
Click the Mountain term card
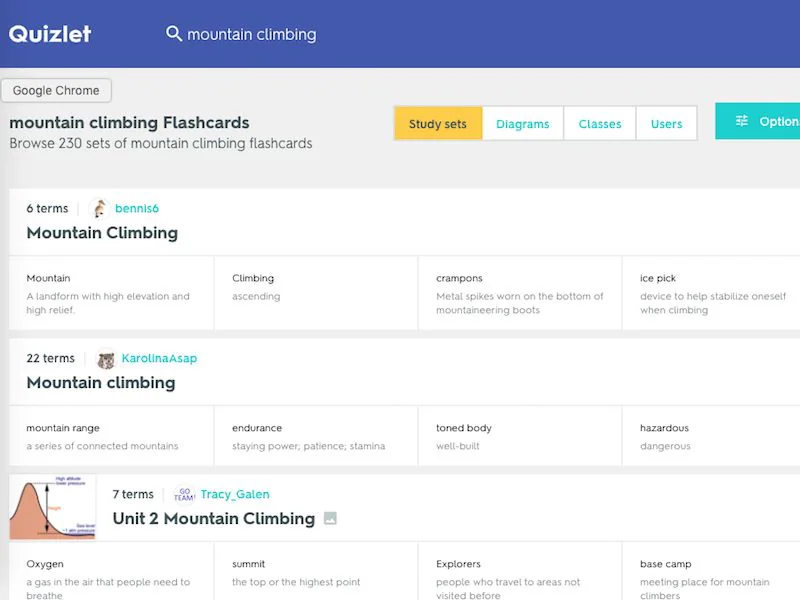[x=111, y=293]
